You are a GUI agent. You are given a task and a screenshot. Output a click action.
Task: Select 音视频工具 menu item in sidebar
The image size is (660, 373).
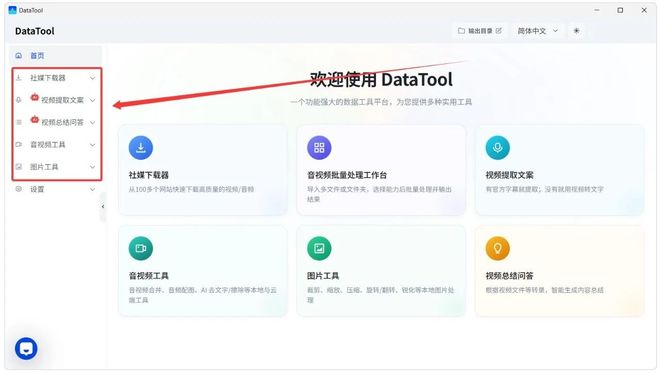click(56, 145)
